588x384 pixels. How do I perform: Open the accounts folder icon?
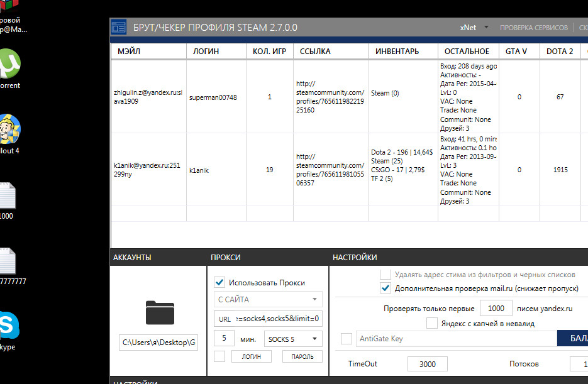coord(160,312)
